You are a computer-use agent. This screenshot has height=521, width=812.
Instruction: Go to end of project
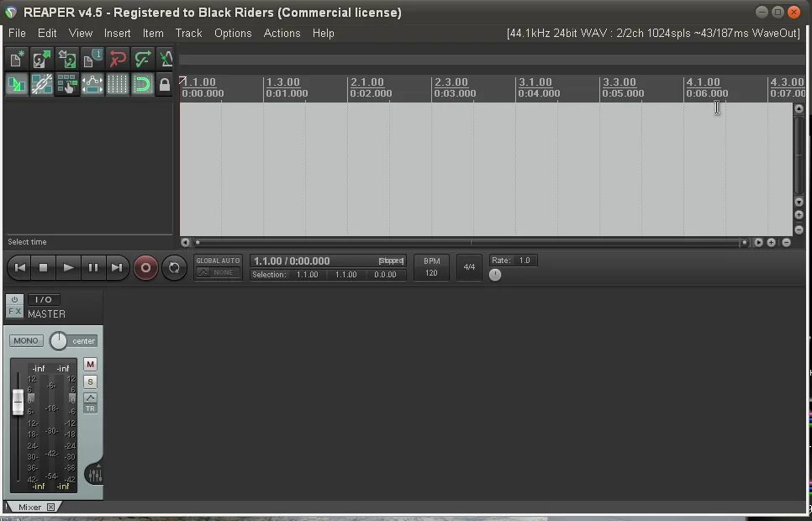118,267
